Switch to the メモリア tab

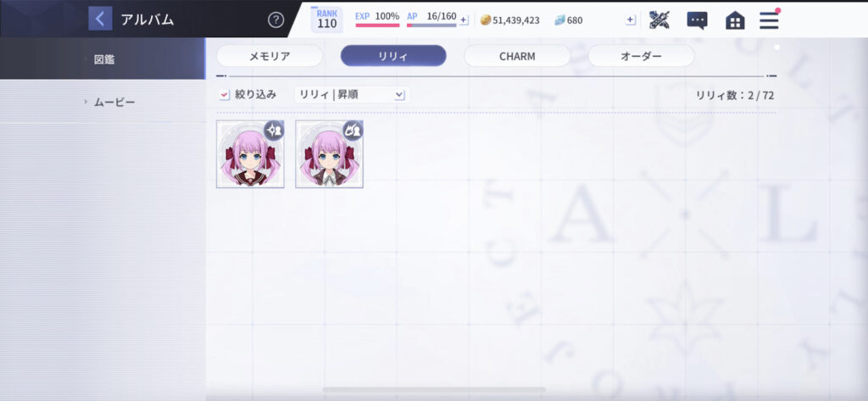(270, 56)
